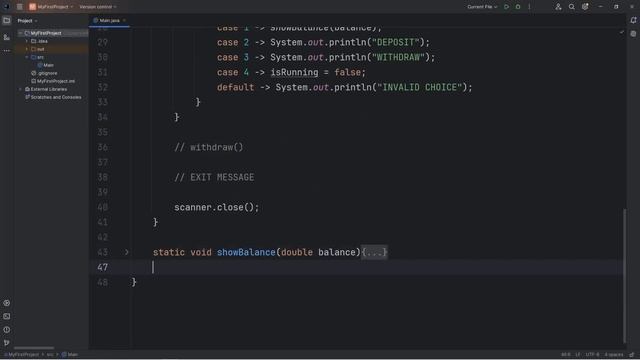The width and height of the screenshot is (640, 360).
Task: Open the Database tool window icon
Action: point(633,34)
